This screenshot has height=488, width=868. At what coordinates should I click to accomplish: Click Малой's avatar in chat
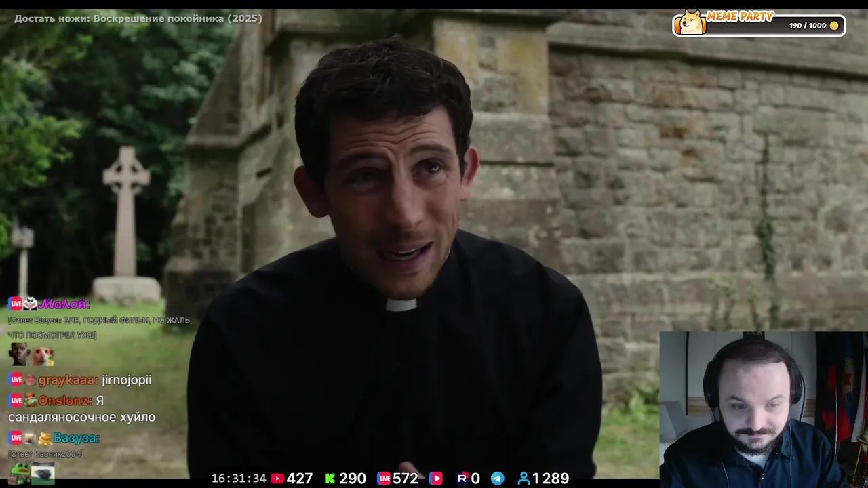click(x=31, y=304)
